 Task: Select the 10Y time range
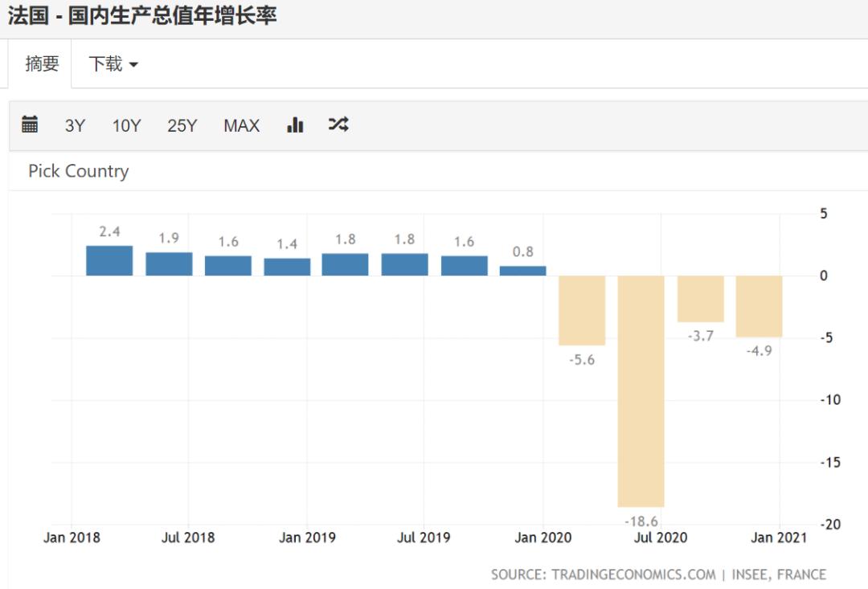125,125
